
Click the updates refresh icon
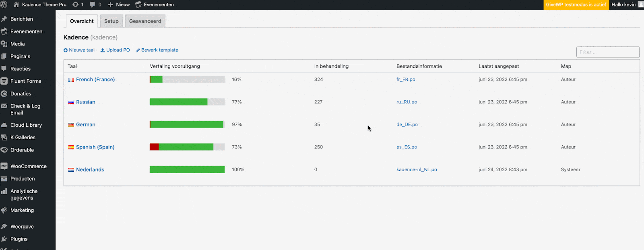[x=75, y=5]
